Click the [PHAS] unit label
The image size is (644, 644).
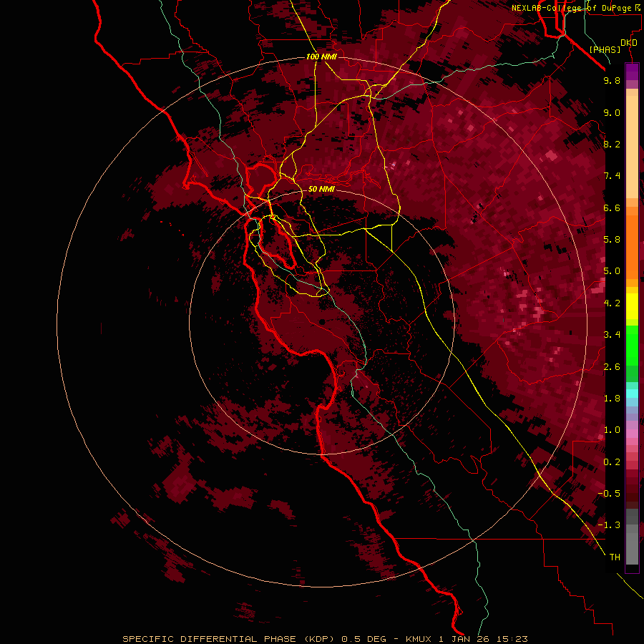605,49
